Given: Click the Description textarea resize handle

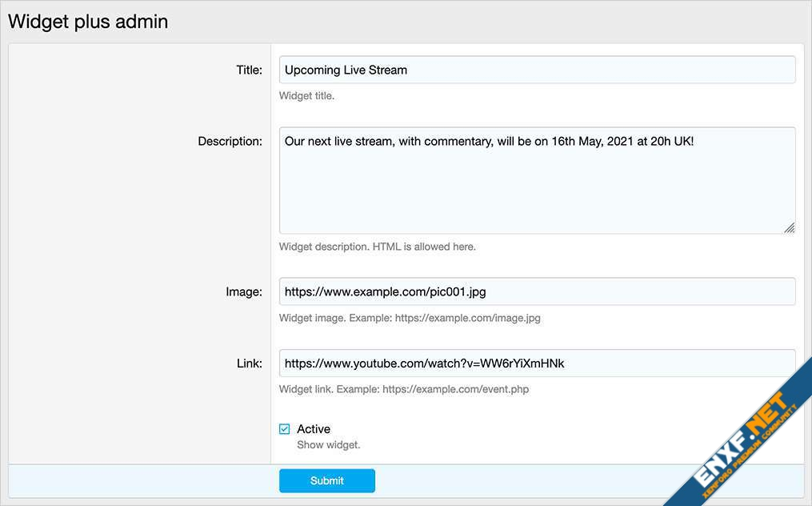Looking at the screenshot, I should tap(789, 227).
